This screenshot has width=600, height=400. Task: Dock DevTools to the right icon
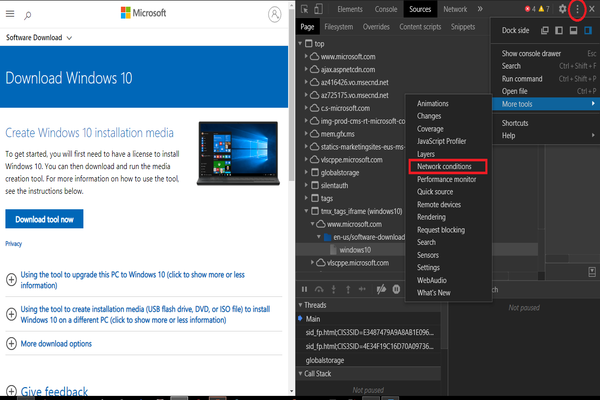tap(588, 31)
